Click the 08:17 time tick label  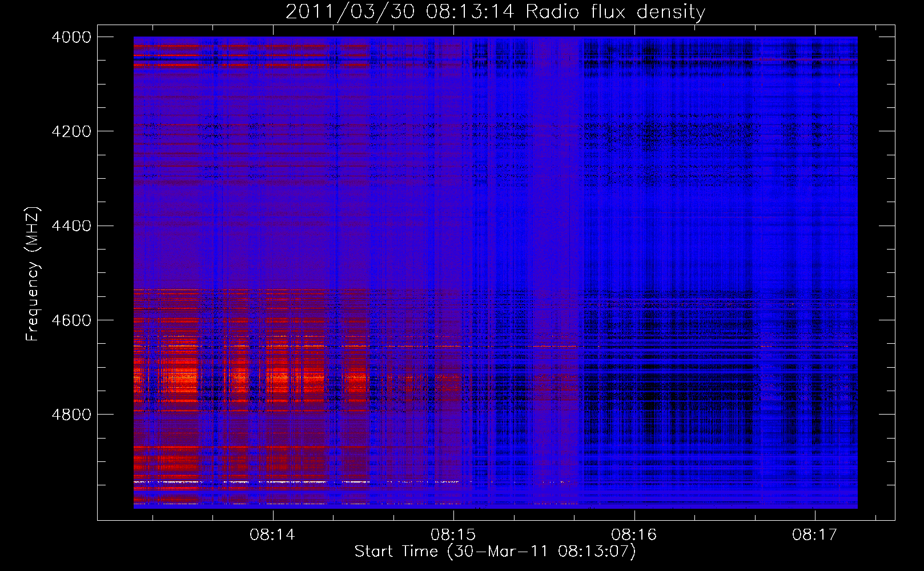click(814, 535)
